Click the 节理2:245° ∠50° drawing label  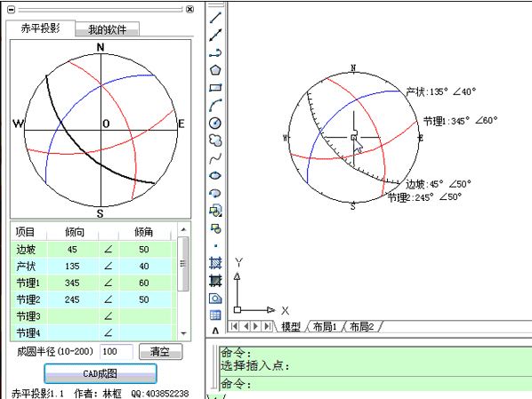pos(424,197)
